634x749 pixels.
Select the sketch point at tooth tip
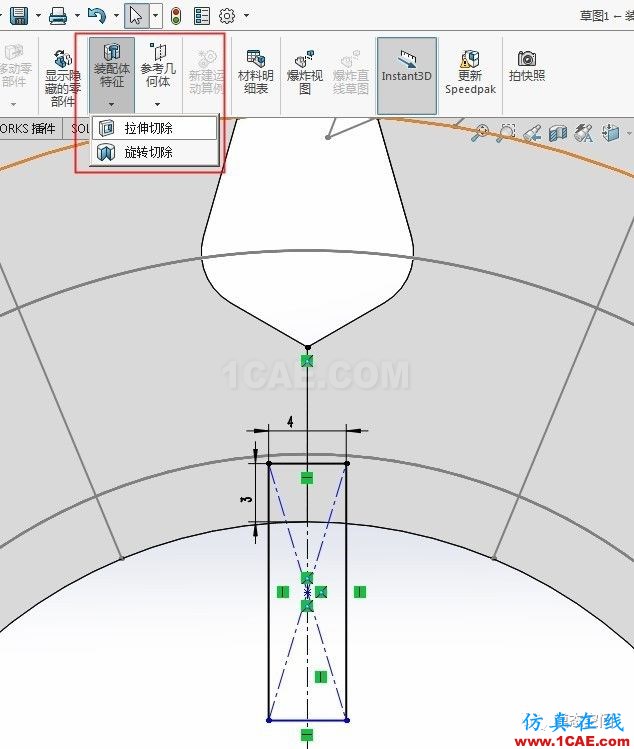(x=308, y=347)
